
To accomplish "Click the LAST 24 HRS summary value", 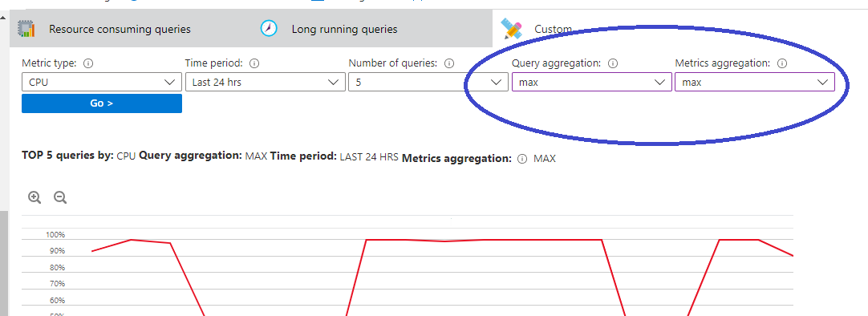I will point(369,156).
